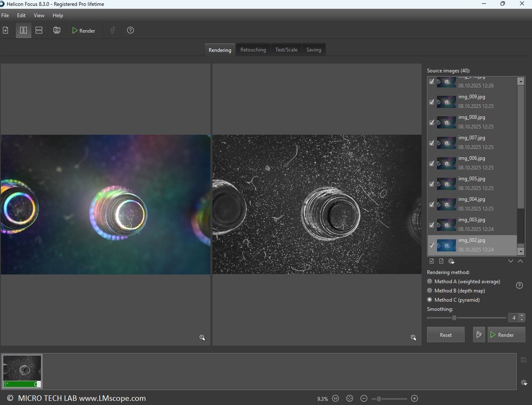The height and width of the screenshot is (405, 532).
Task: Open the camera capture tool icon
Action: click(57, 31)
